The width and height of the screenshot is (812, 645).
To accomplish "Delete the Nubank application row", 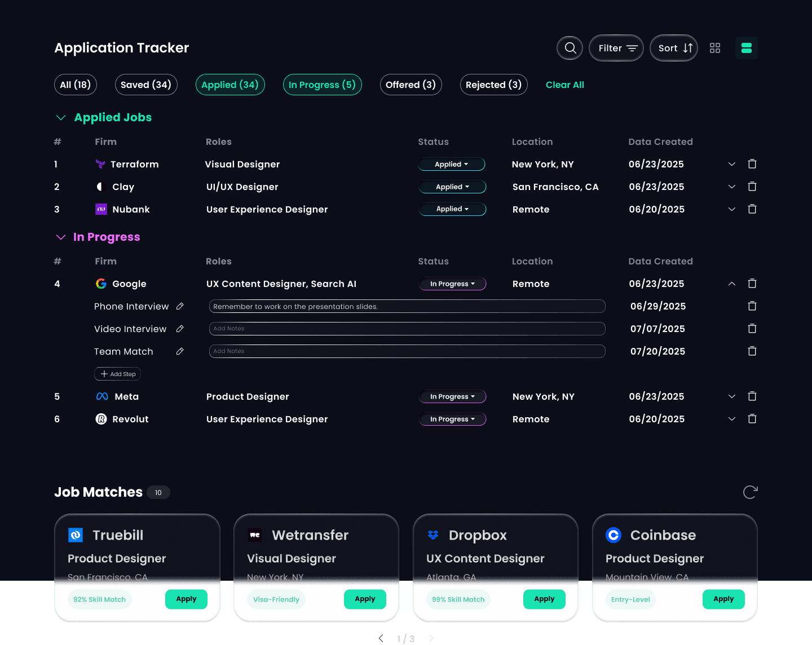I will (752, 209).
